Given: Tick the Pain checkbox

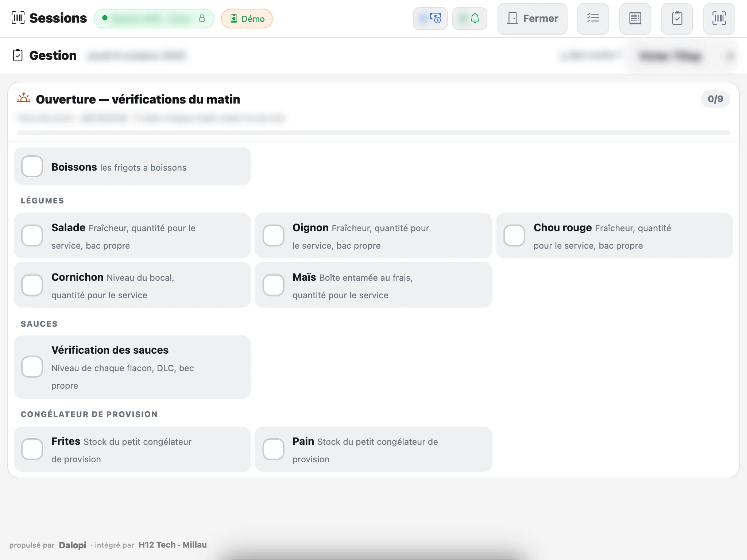Looking at the screenshot, I should click(x=274, y=449).
